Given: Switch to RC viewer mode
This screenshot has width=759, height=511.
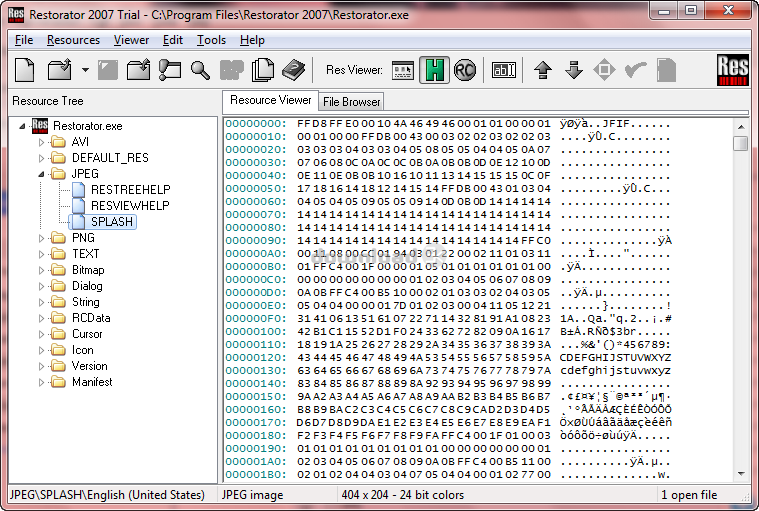Looking at the screenshot, I should pos(465,70).
